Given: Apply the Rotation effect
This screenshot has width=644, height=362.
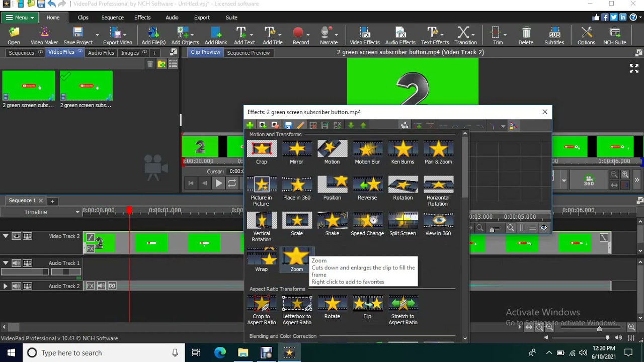Looking at the screenshot, I should (x=403, y=189).
